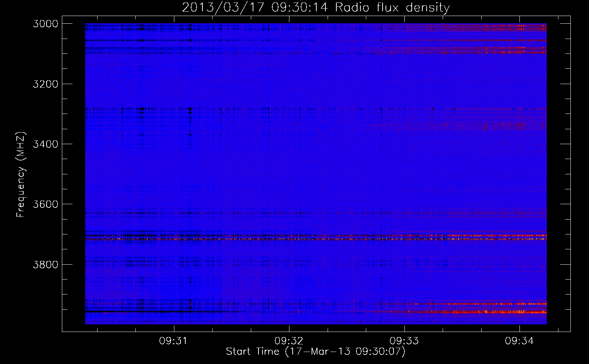Screen dimensions: 589x364
Task: Click the 3800 frequency tick label
Action: pyautogui.click(x=46, y=265)
